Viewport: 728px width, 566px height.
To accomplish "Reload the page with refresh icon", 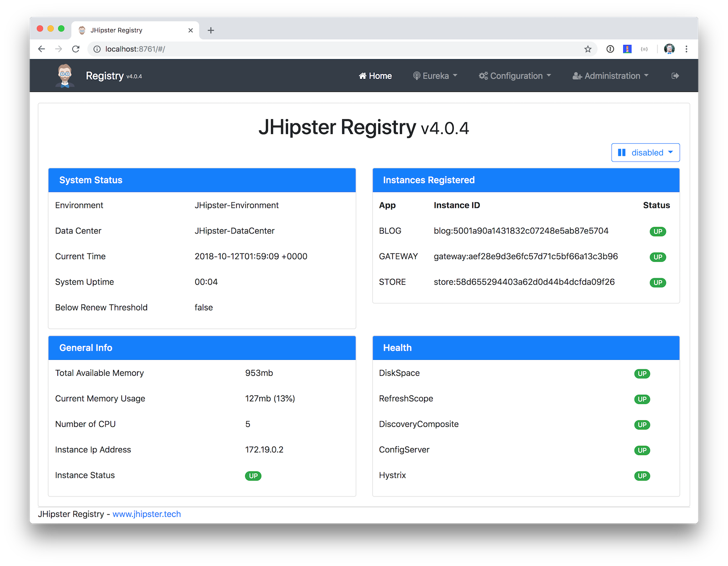I will (x=76, y=49).
